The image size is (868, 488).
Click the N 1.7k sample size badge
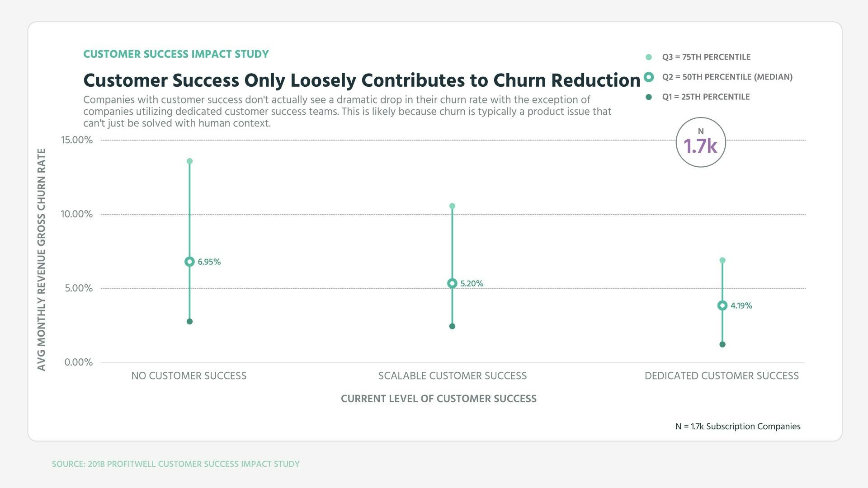click(x=701, y=141)
